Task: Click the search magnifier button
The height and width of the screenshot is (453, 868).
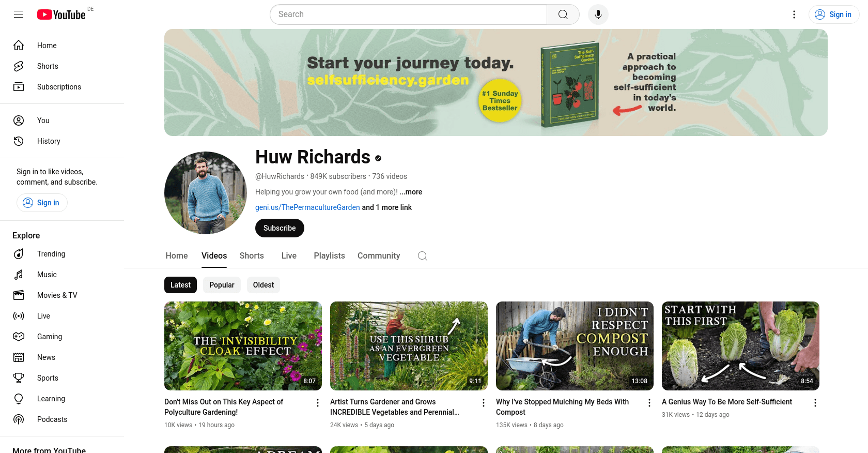Action: point(563,14)
